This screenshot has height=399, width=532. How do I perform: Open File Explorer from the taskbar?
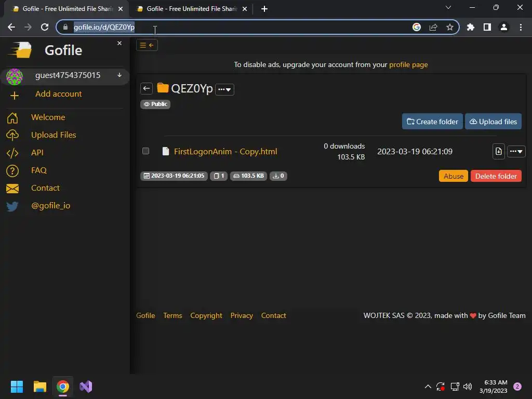[x=39, y=387]
